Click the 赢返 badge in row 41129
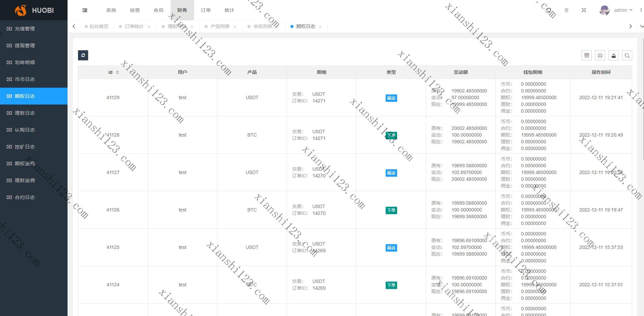The width and height of the screenshot is (644, 316). [x=391, y=98]
